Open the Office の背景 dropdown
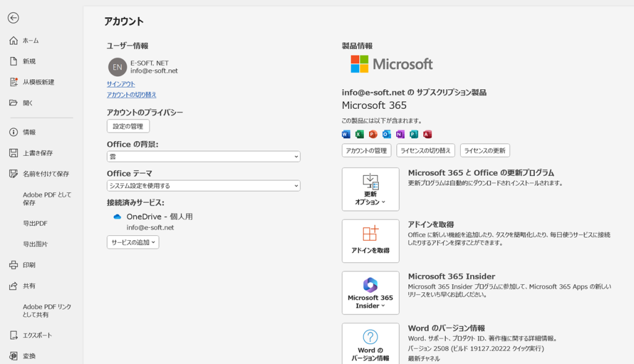 click(203, 157)
